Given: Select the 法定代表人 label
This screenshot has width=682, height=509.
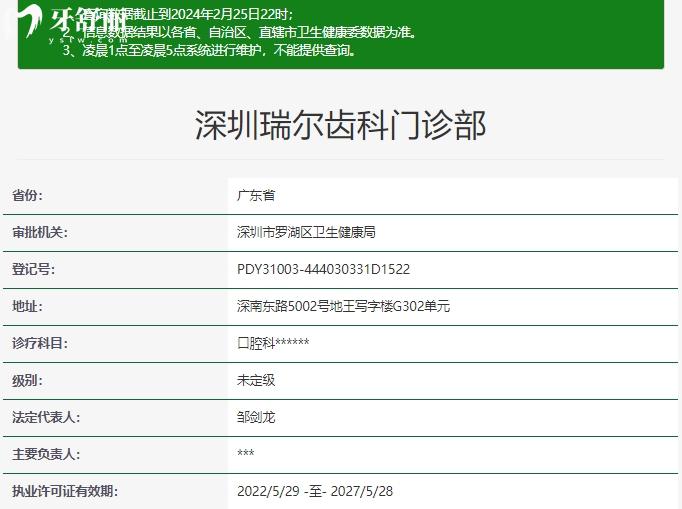Looking at the screenshot, I should (46, 417).
